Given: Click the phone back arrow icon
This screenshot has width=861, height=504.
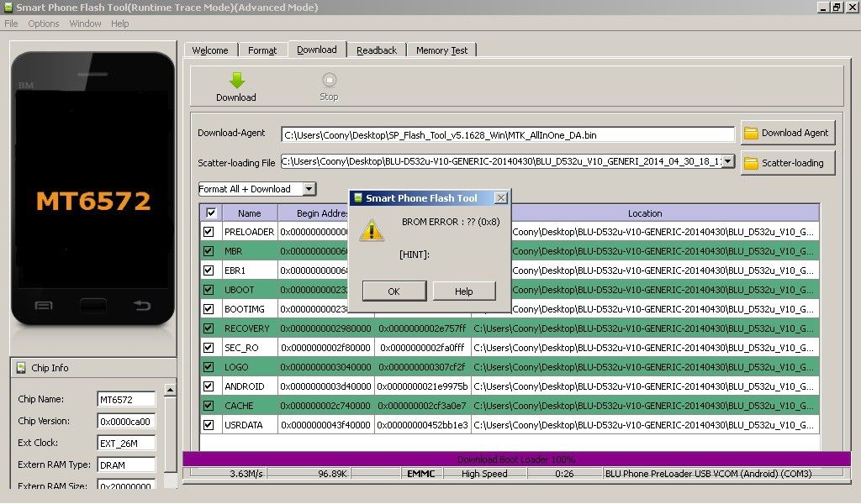Looking at the screenshot, I should pyautogui.click(x=141, y=306).
